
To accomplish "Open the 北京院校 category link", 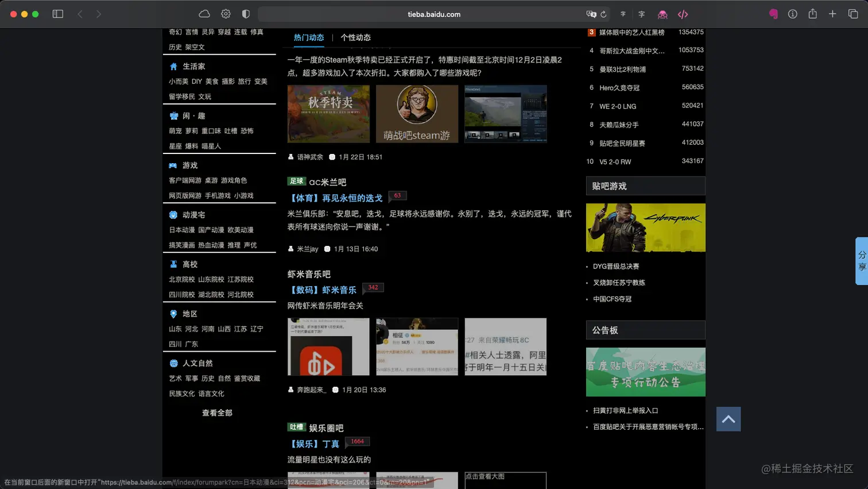I will 182,279.
